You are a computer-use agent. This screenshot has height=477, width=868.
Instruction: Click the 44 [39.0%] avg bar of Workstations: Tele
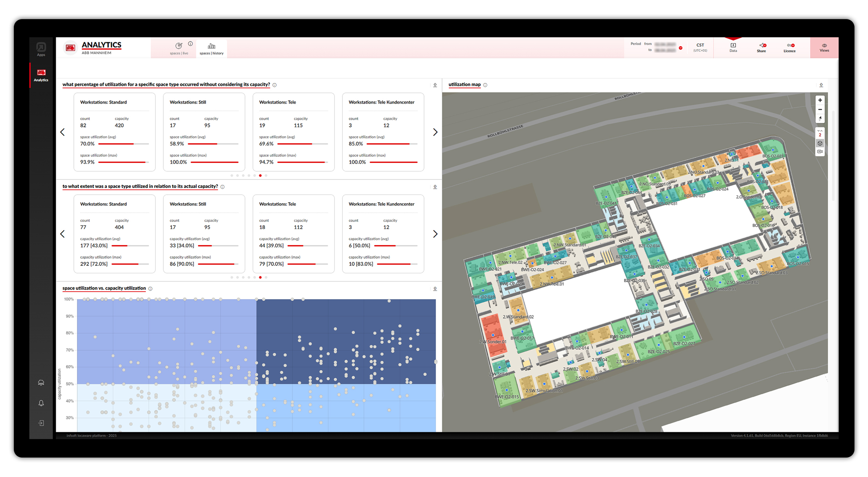[x=308, y=246]
